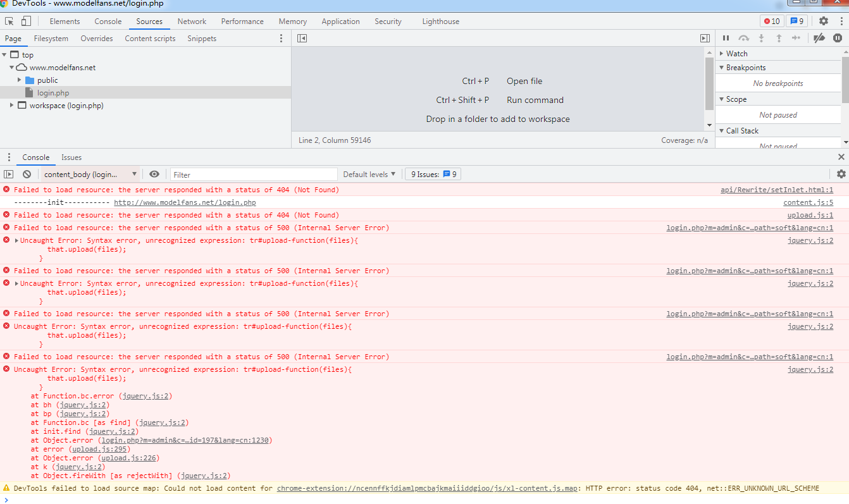Open the xl-content.js.map chrome-extension link

pos(427,488)
